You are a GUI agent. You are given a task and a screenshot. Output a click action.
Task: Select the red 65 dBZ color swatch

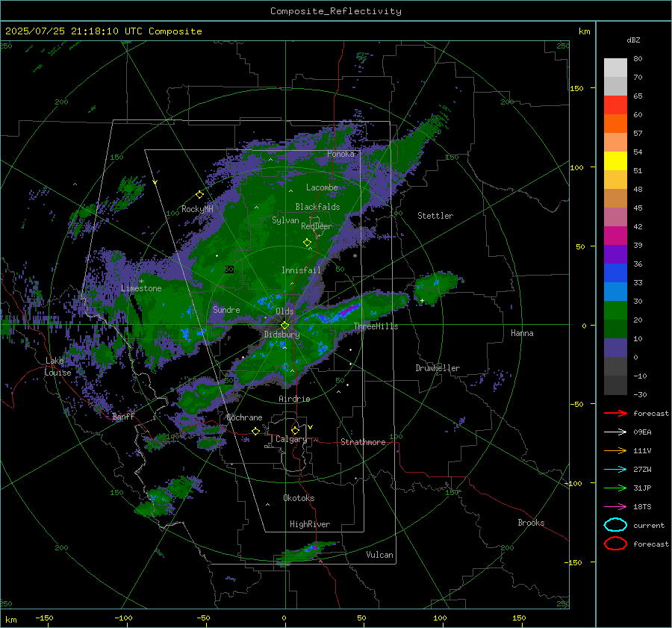(615, 105)
